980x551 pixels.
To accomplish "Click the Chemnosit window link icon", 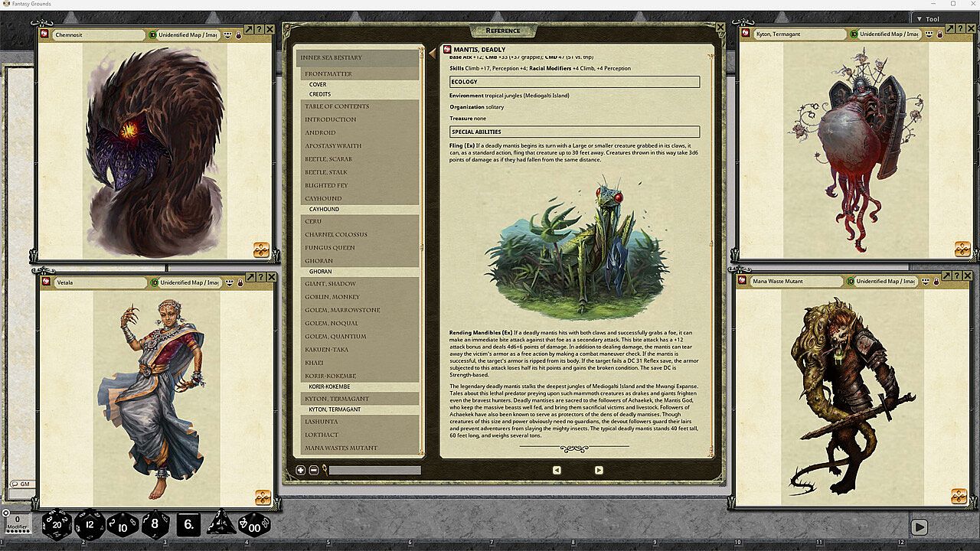I will tap(45, 34).
